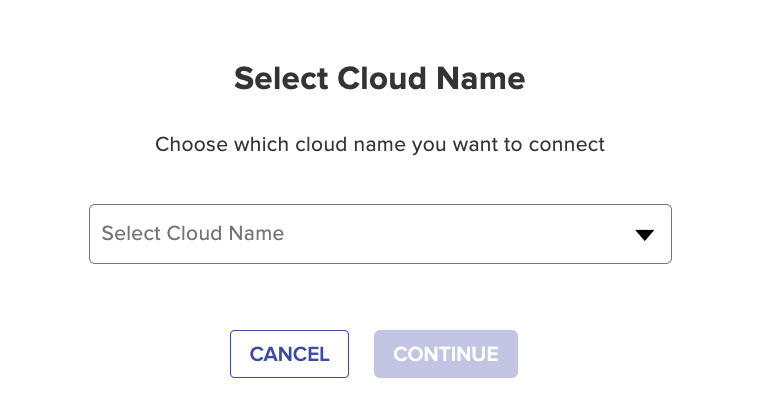Screen dimensions: 760x410
Task: Click the bold dialog title text
Action: click(380, 79)
